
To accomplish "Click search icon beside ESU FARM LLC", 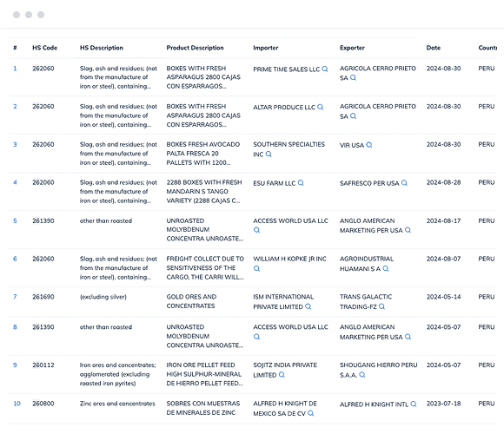I will 301,183.
